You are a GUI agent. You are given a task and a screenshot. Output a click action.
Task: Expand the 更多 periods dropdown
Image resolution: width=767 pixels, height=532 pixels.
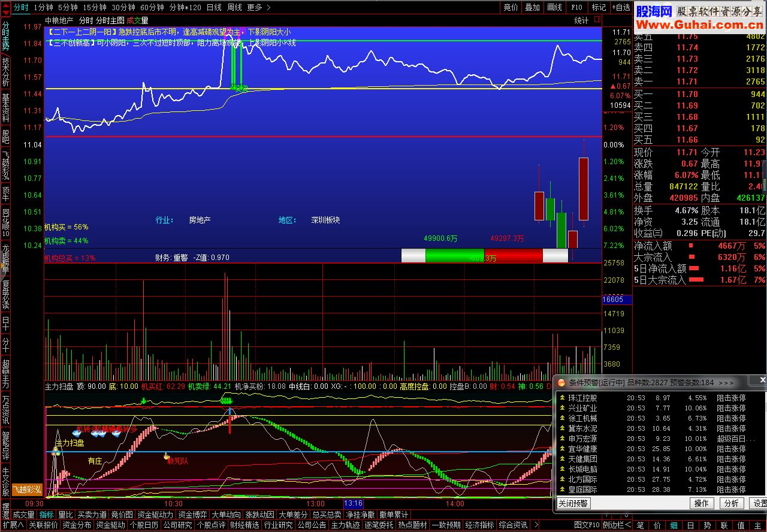click(258, 7)
